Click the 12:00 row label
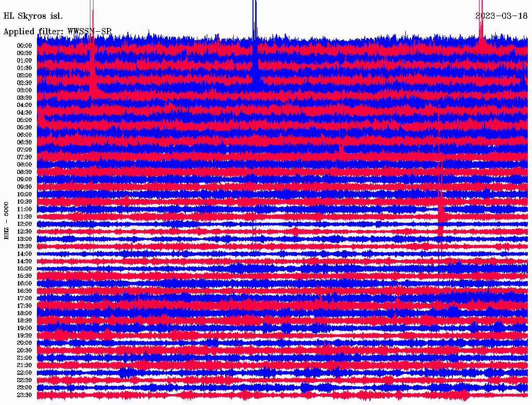The width and height of the screenshot is (532, 405). 24,224
